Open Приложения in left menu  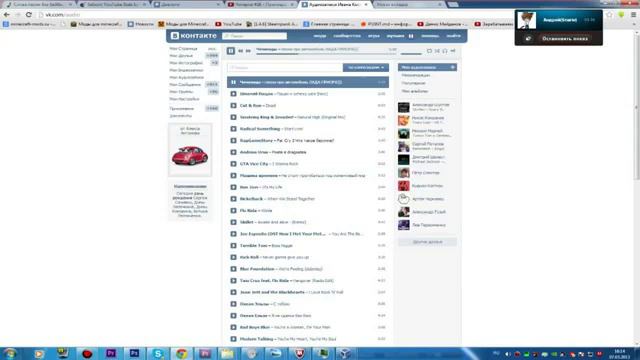[182, 109]
